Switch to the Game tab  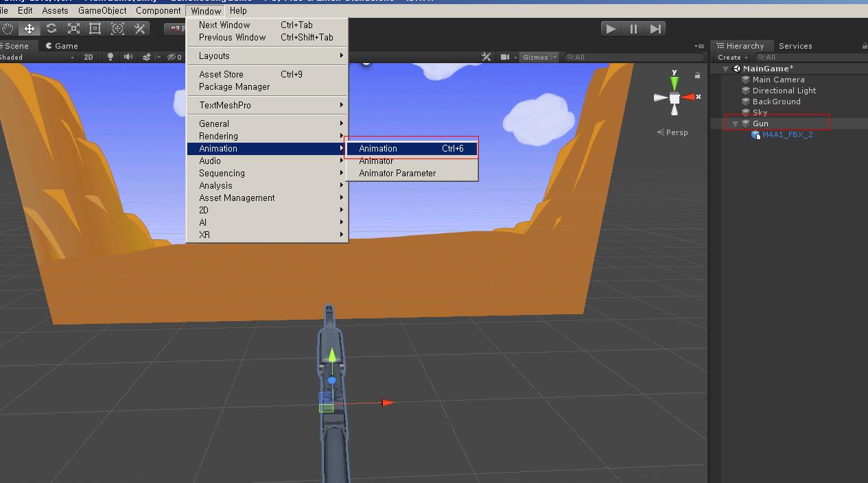pyautogui.click(x=62, y=46)
